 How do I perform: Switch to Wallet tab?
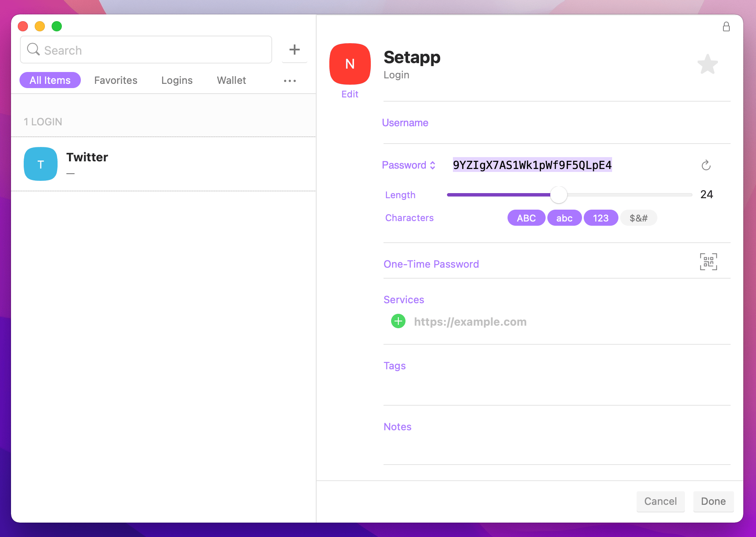click(232, 80)
